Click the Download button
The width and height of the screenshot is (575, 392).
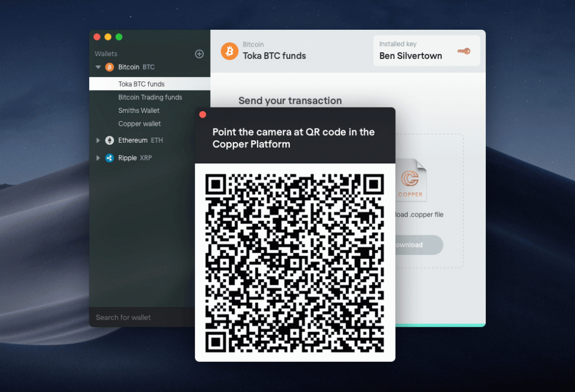418,245
